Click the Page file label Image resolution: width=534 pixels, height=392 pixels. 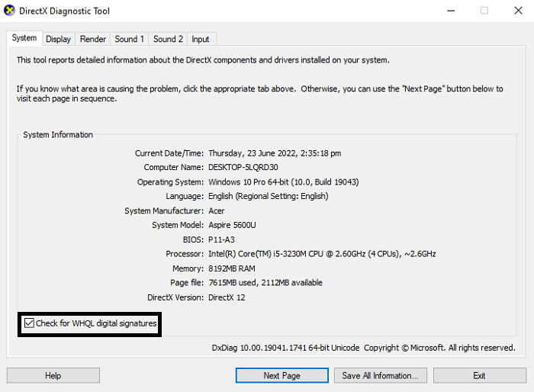187,283
